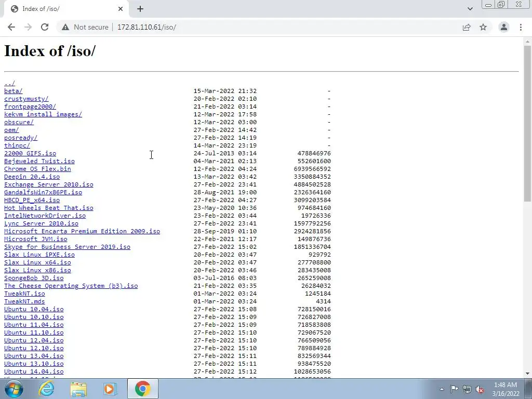Open the obscure/ folder

point(19,122)
